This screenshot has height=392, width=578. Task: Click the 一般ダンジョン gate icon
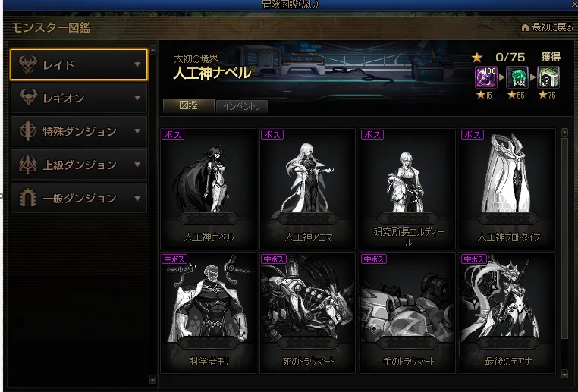[x=28, y=197]
